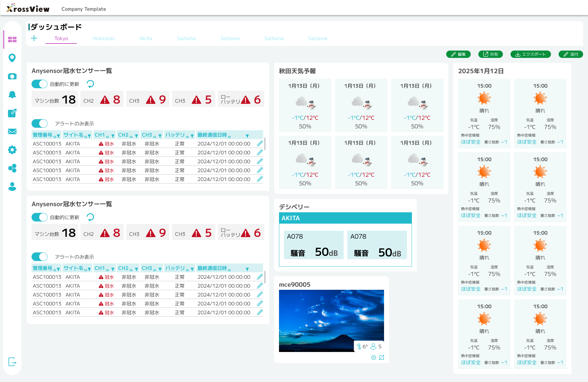Toggle アラートのみ表示 in the top sensor panel
Image resolution: width=588 pixels, height=382 pixels.
(x=40, y=123)
